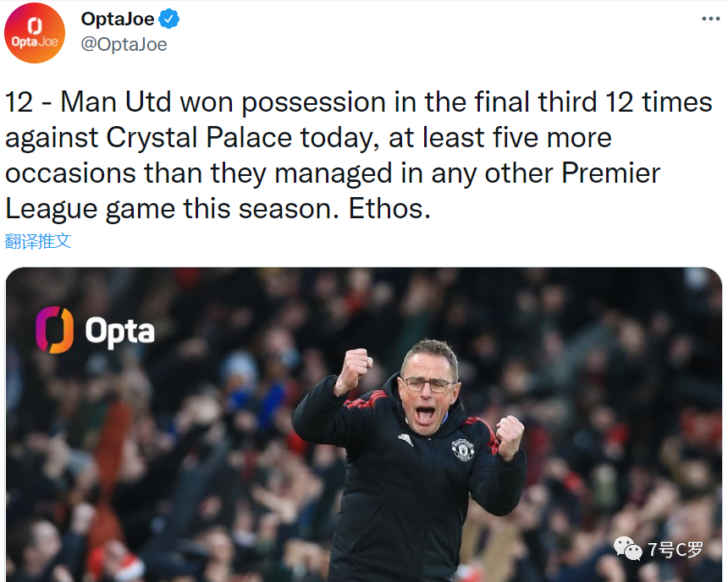Click the Adidas logo on the jacket

point(405,439)
